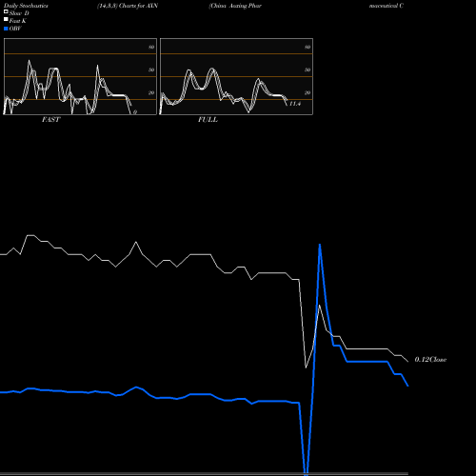Click the '11.4' value in FULL chart

(x=295, y=104)
